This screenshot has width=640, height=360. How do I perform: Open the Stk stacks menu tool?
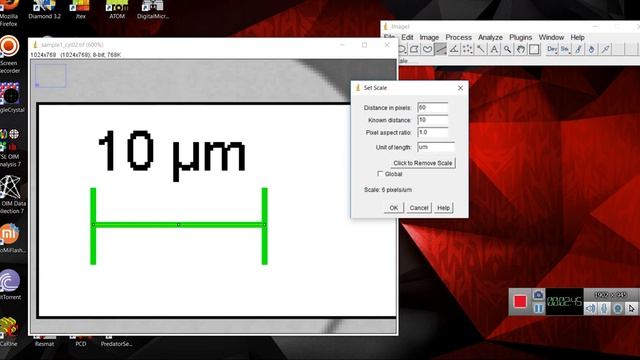point(565,49)
